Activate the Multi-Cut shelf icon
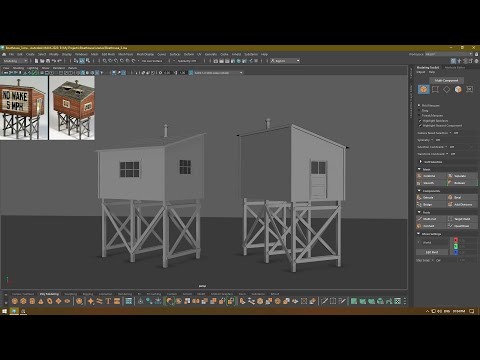 [x=324, y=301]
